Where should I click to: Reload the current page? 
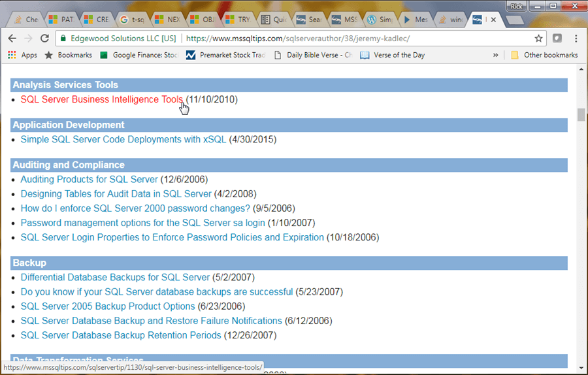click(x=44, y=39)
